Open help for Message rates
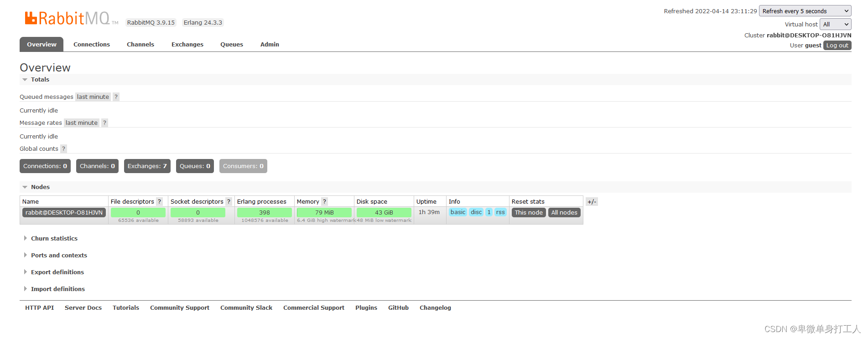This screenshot has height=338, width=868. tap(104, 123)
